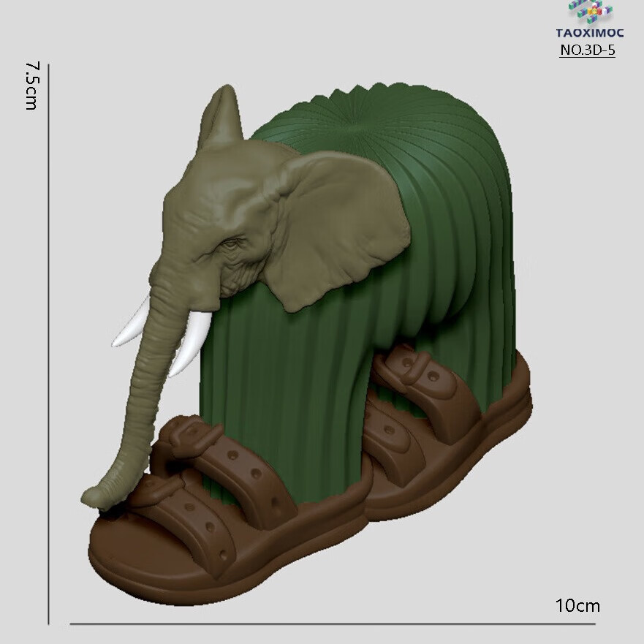Image resolution: width=644 pixels, height=644 pixels.
Task: Pick the left white tusk
Action: point(132,327)
